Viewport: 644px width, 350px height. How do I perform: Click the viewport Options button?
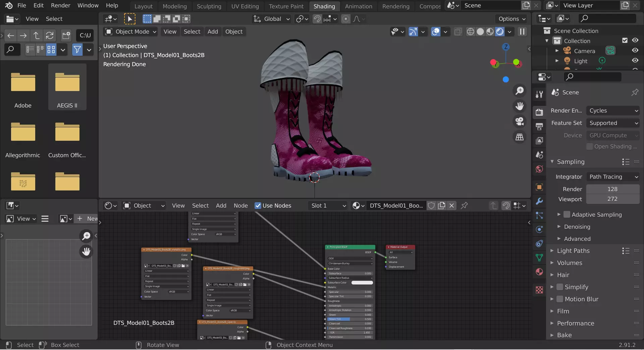pyautogui.click(x=511, y=19)
